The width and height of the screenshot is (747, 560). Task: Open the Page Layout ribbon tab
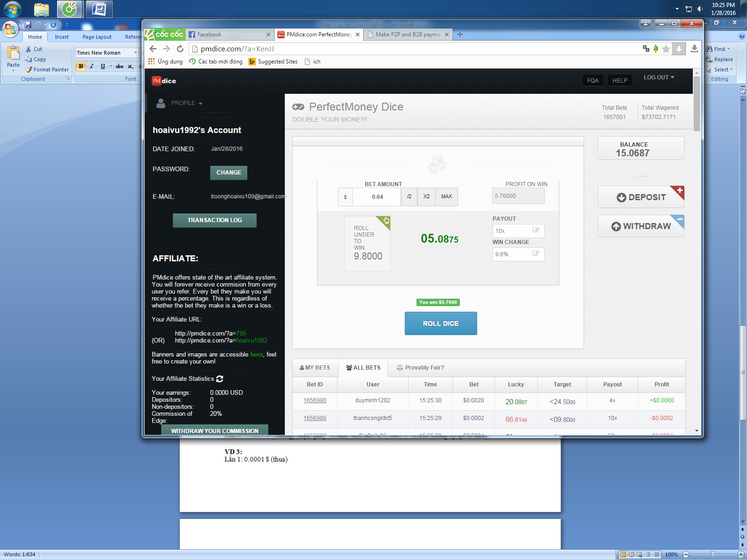click(x=97, y=37)
